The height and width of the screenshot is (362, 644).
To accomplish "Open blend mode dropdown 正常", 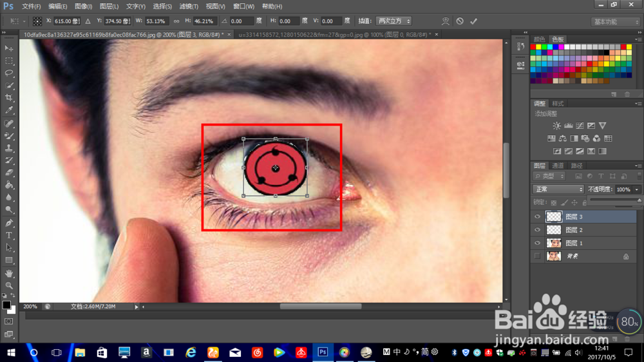I will pos(558,189).
